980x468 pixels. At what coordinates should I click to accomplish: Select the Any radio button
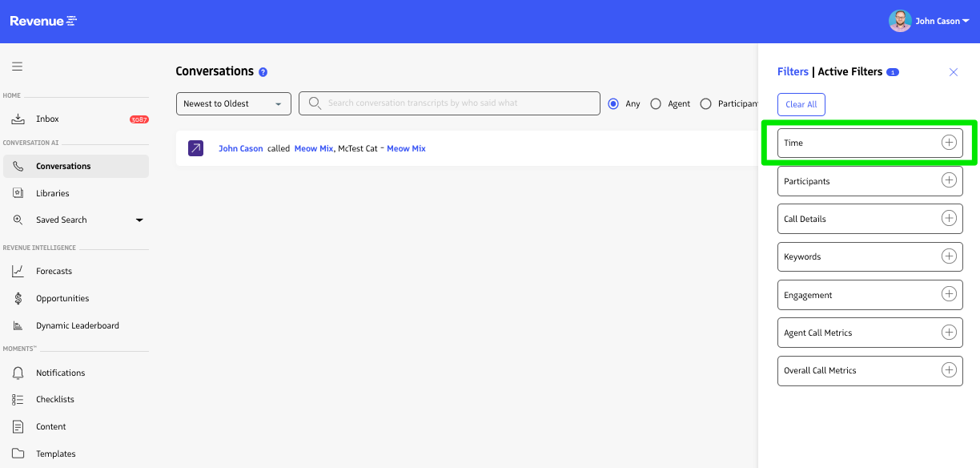point(613,103)
